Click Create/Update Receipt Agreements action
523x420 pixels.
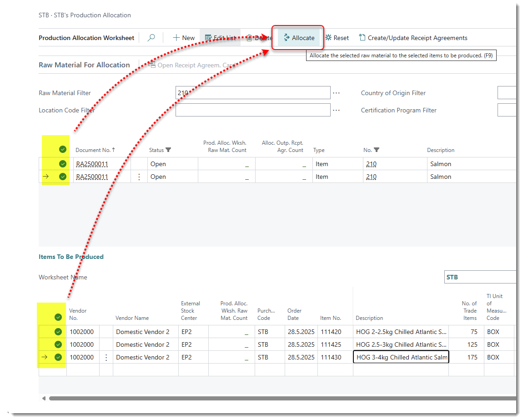coord(413,38)
